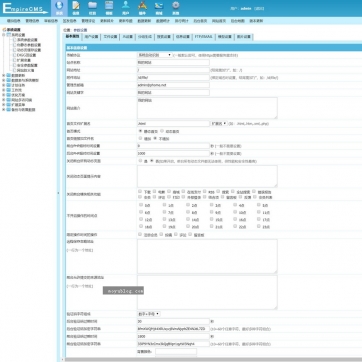Image resolution: width=362 pixels, height=362 pixels.
Task: Click the EmpireCMS logo
Action: pos(25,8)
